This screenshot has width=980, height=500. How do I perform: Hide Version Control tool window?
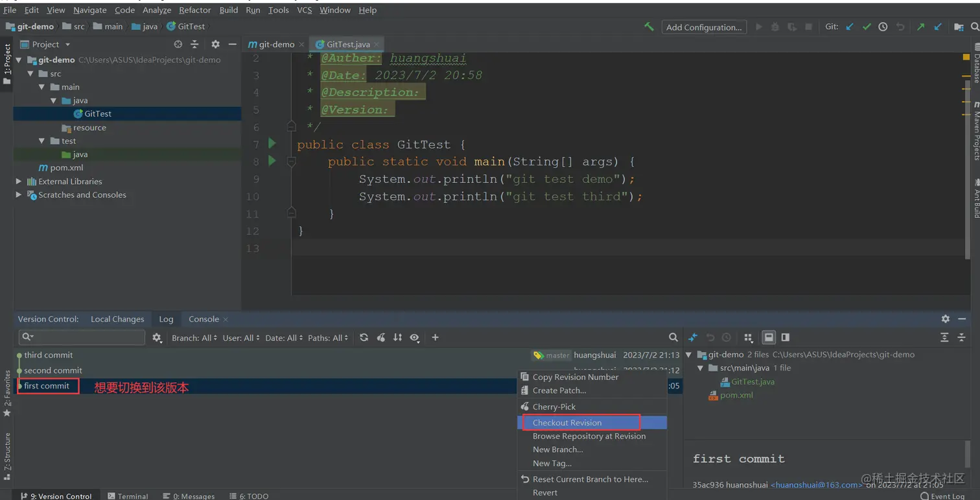pyautogui.click(x=962, y=319)
